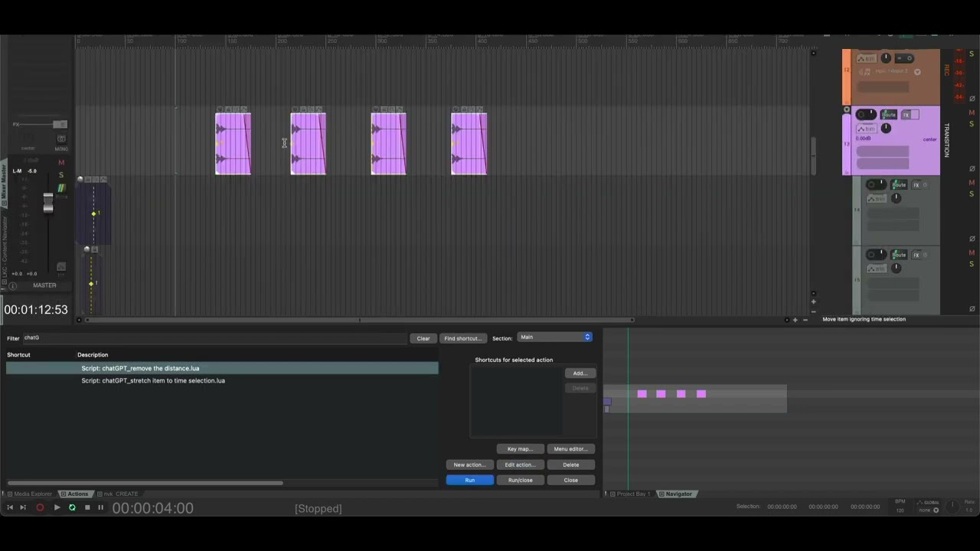Sort actions by Description column header
This screenshot has width=980, height=551.
93,355
